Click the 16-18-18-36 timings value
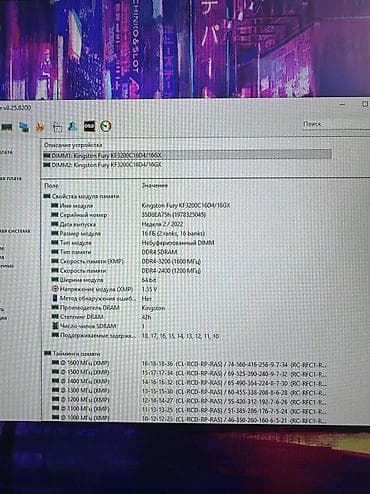 [x=158, y=363]
